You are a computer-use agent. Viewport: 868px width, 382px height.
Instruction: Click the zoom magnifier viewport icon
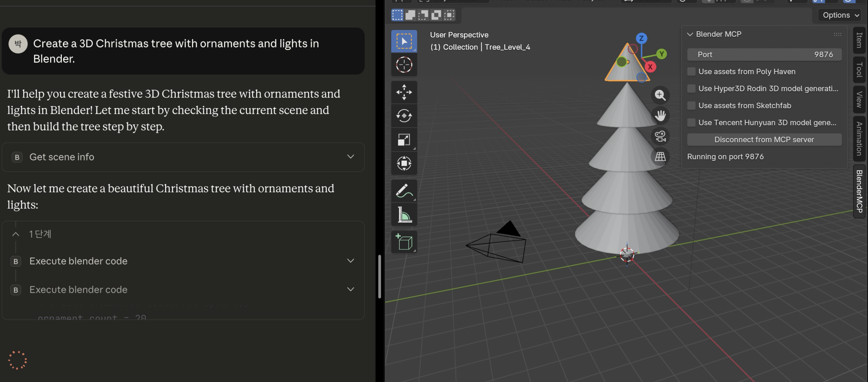pos(660,95)
